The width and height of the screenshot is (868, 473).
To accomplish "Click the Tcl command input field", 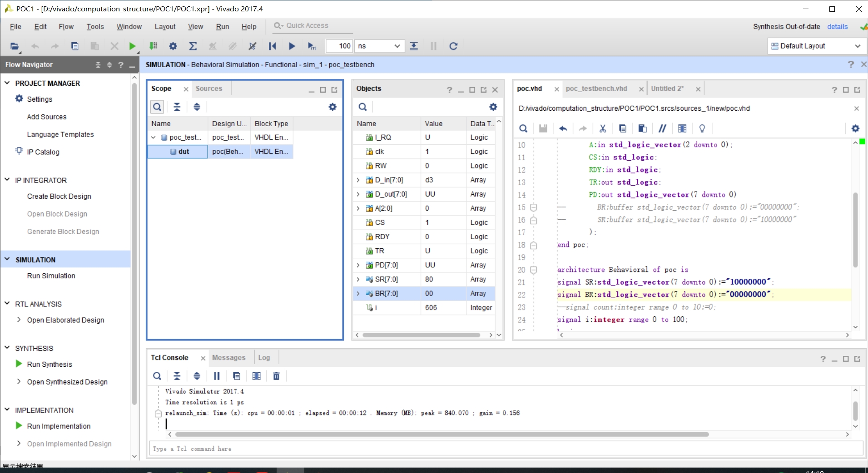I will 506,448.
